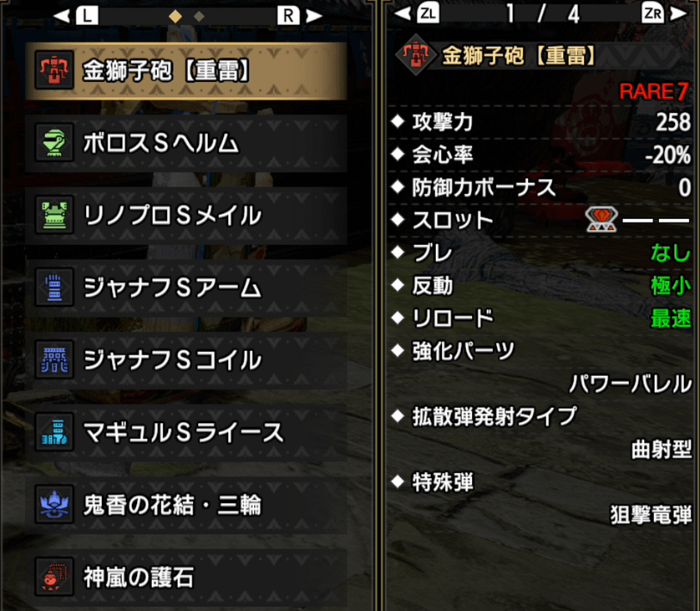This screenshot has height=611, width=700.
Task: Select the 鬼香の花結・三輪 entry
Action: point(186,505)
